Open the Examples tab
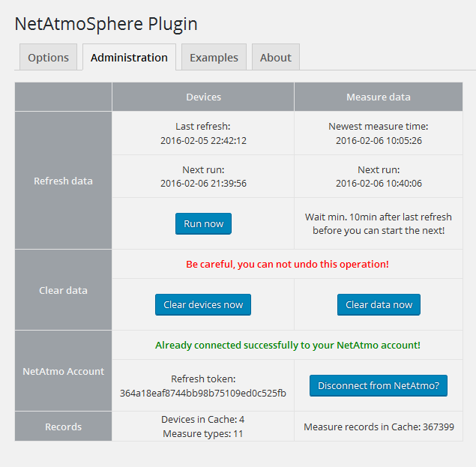 coord(214,57)
